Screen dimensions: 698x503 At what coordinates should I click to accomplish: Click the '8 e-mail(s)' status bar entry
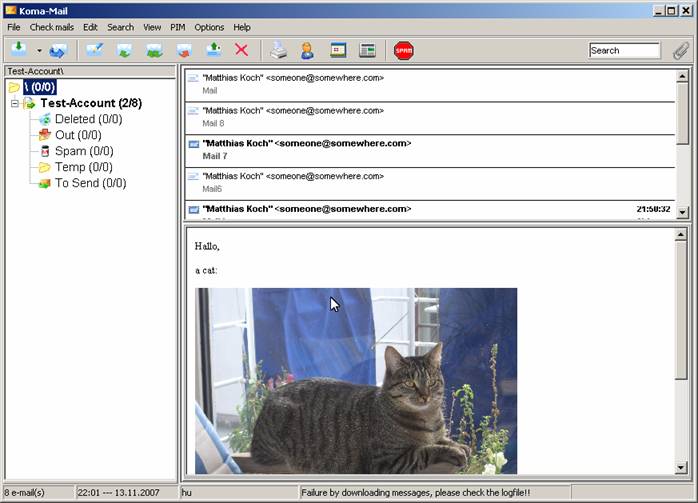tap(38, 493)
